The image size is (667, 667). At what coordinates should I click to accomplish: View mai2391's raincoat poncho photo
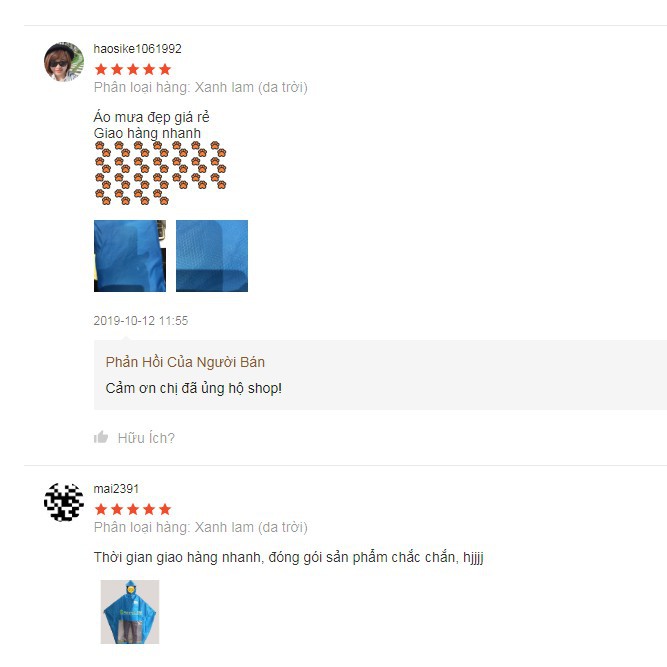(x=130, y=612)
